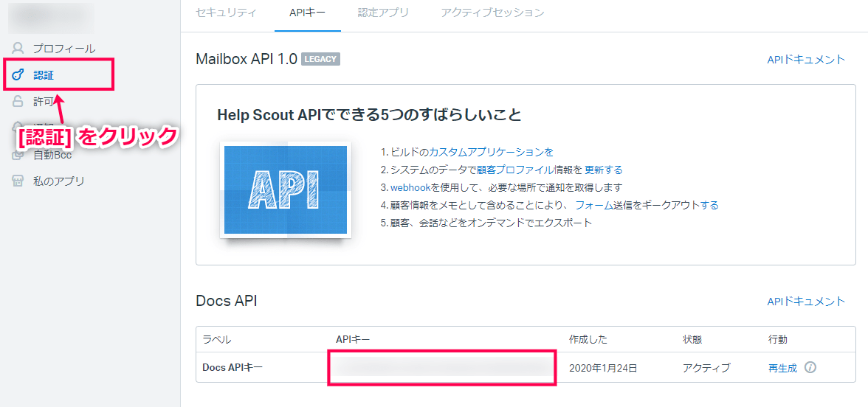Click the 許可 lock icon in sidebar

(18, 101)
